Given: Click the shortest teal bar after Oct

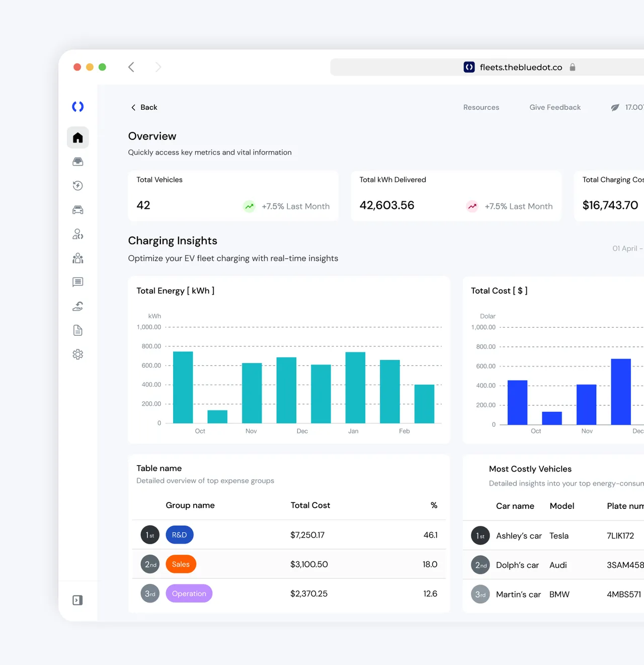Looking at the screenshot, I should coord(217,417).
